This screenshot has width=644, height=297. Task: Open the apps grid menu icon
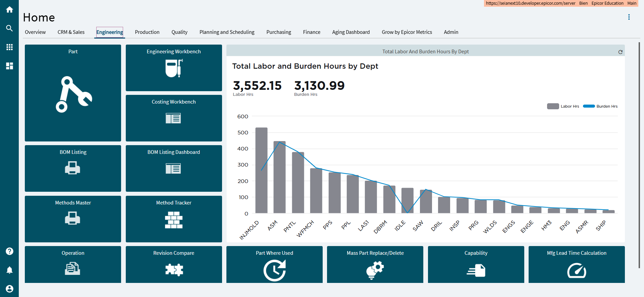click(x=9, y=47)
